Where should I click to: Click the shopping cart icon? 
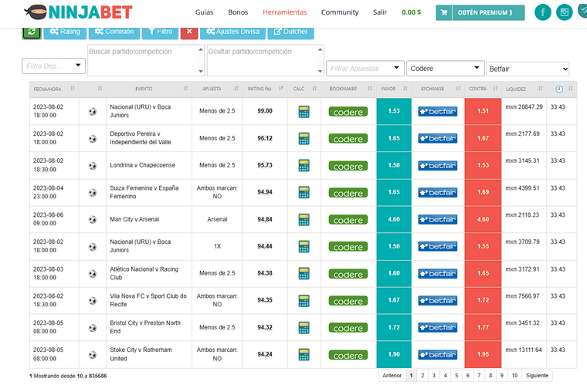coord(444,12)
